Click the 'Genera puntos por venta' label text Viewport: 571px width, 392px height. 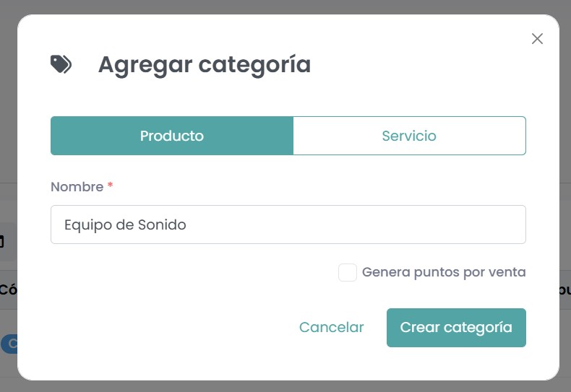(444, 272)
